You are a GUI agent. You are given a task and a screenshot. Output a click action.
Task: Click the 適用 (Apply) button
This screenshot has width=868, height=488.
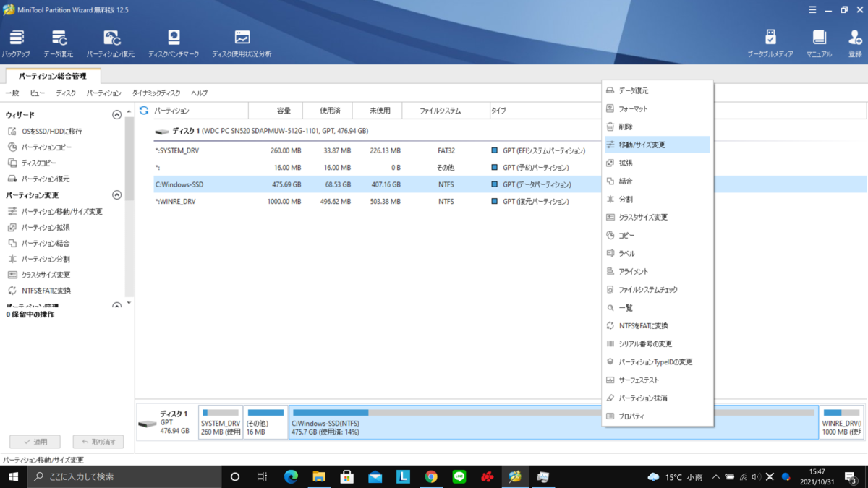pyautogui.click(x=35, y=441)
